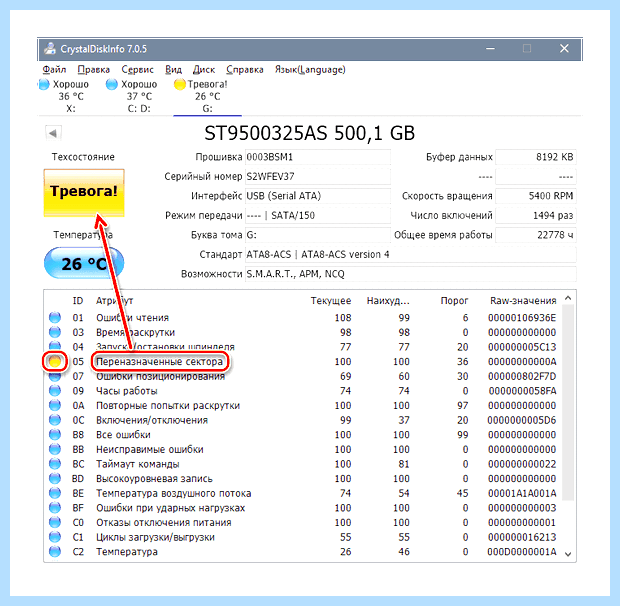Select the Ошибки позиционирования attribute row
Viewport: 620px width, 606px height.
pyautogui.click(x=303, y=376)
